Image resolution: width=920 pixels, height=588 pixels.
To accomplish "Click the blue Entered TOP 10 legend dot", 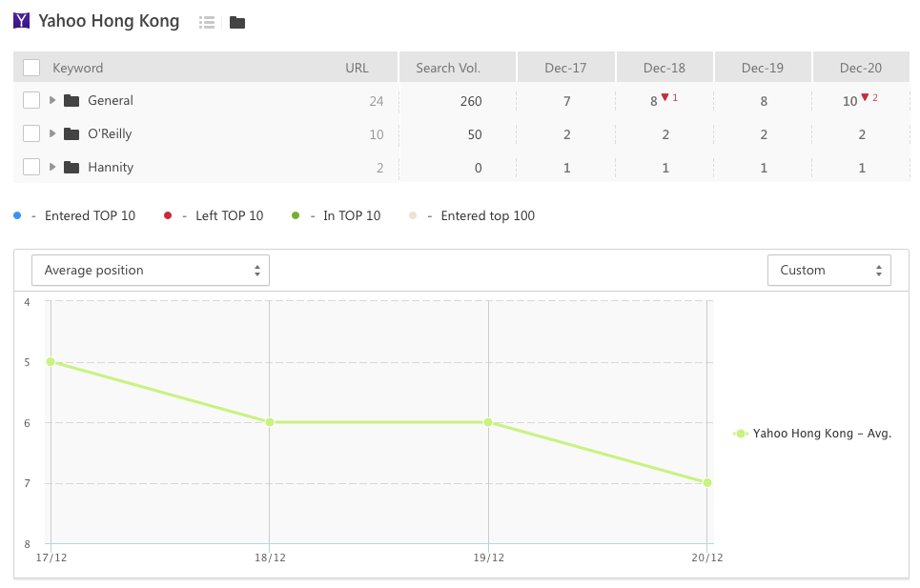I will click(17, 215).
